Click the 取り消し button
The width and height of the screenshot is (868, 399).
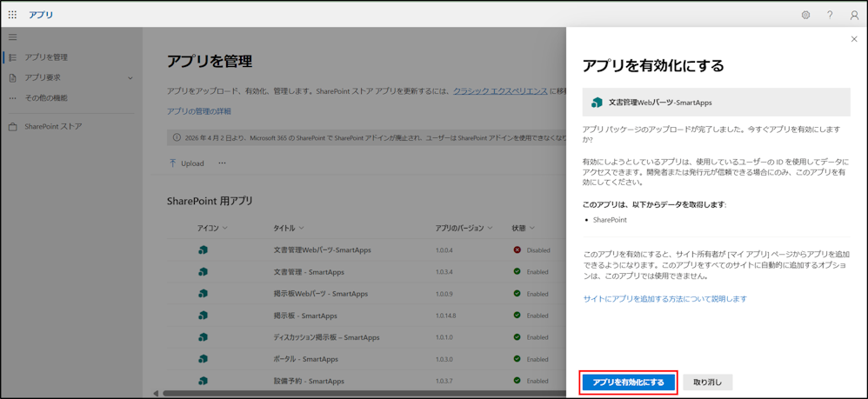707,382
